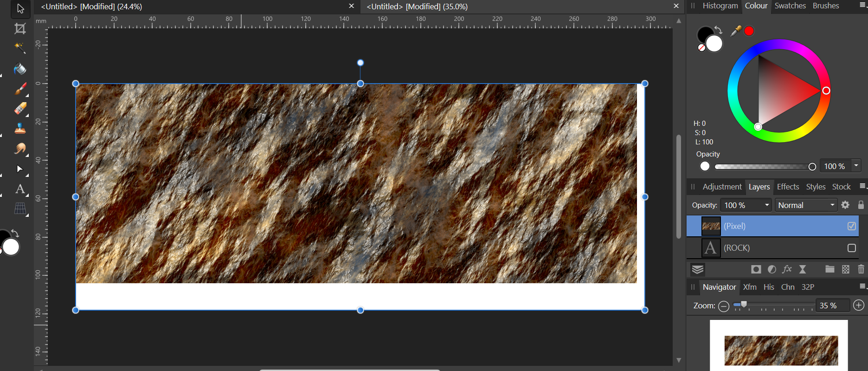Open the Colour panel options menu
This screenshot has width=868, height=371.
point(862,5)
